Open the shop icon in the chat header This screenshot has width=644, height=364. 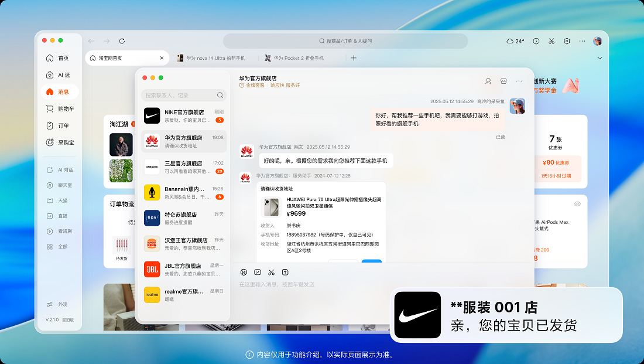pos(503,81)
